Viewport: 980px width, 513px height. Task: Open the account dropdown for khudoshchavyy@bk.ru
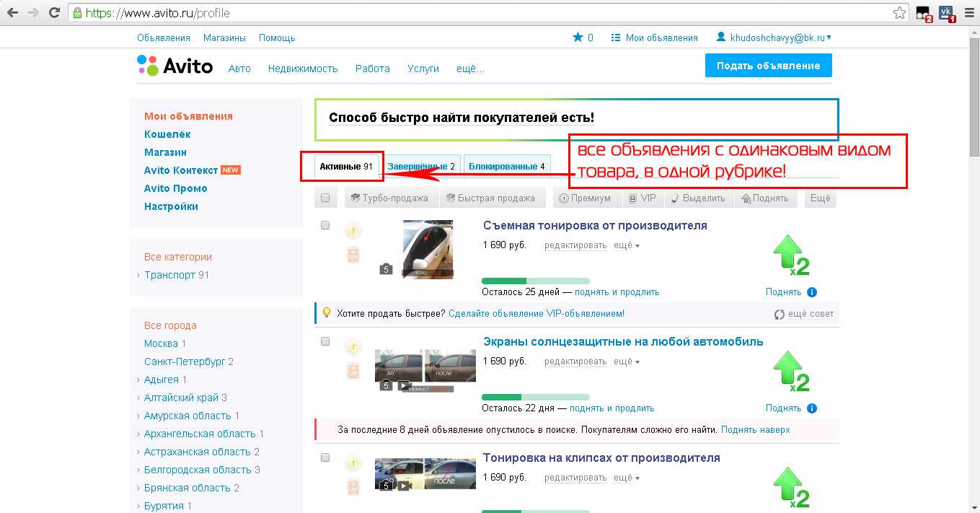[x=781, y=38]
